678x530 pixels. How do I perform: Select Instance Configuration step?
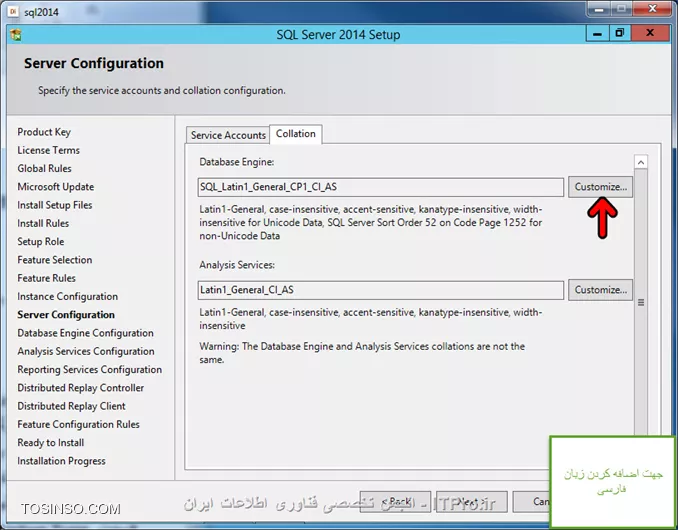(67, 296)
